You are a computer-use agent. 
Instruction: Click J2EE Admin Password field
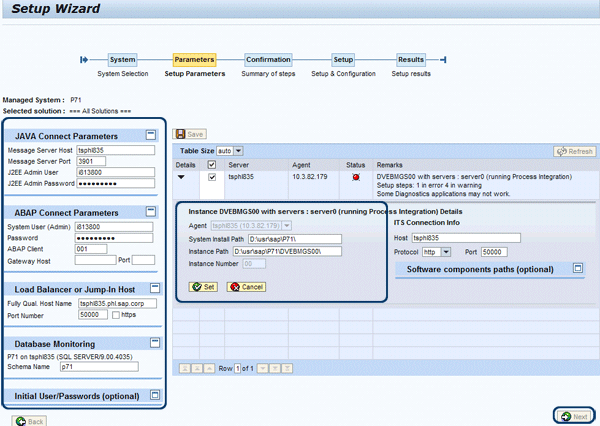click(116, 183)
